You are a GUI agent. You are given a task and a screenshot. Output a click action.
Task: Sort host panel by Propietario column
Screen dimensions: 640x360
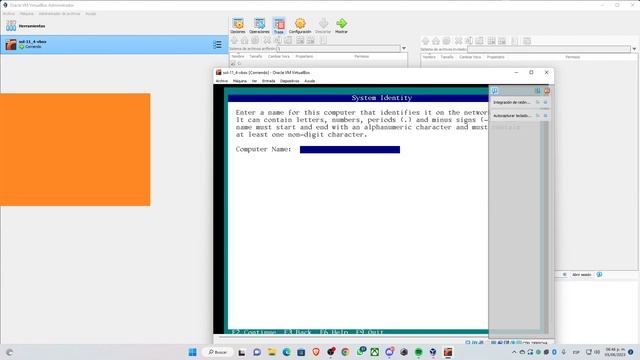pyautogui.click(x=304, y=56)
